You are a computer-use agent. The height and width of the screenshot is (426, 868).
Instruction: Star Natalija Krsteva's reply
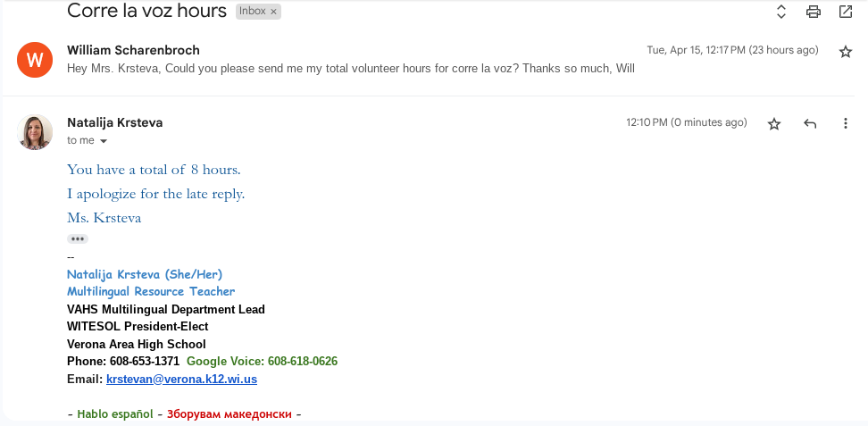click(x=774, y=124)
